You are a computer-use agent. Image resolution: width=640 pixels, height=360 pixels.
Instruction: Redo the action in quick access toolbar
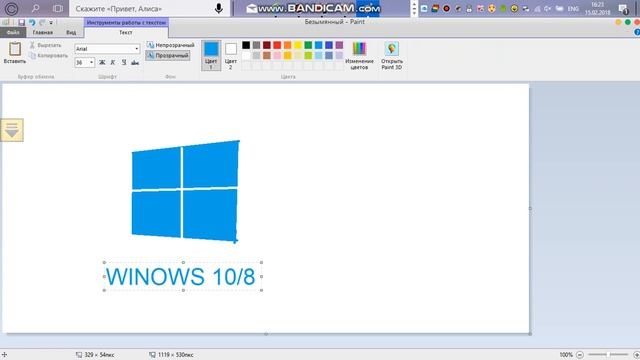(42, 22)
